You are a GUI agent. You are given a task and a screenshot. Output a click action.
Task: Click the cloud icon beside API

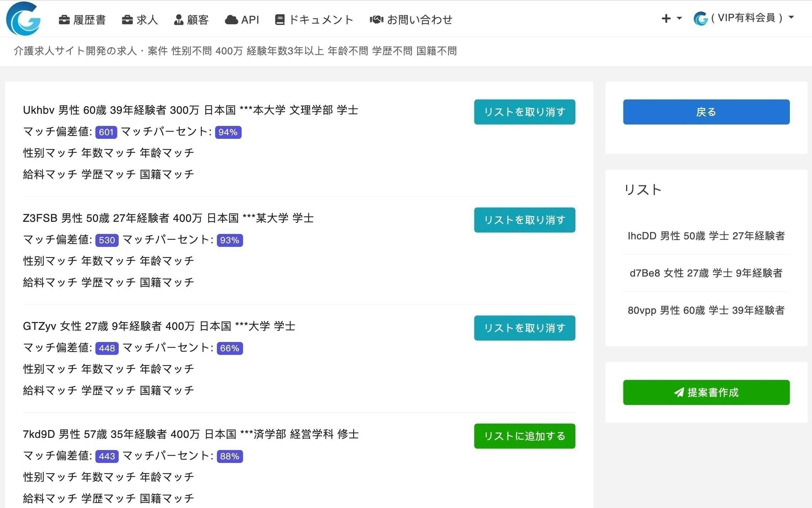coord(232,20)
